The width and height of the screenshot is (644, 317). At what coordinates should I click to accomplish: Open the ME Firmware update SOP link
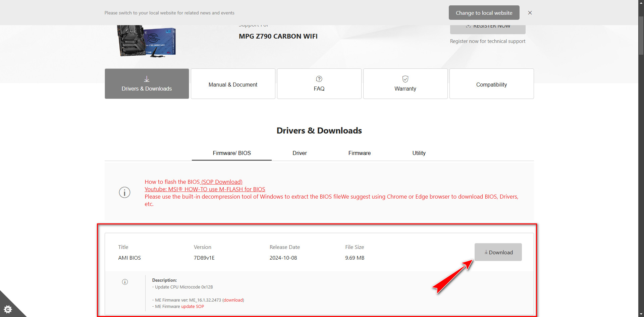tap(193, 307)
